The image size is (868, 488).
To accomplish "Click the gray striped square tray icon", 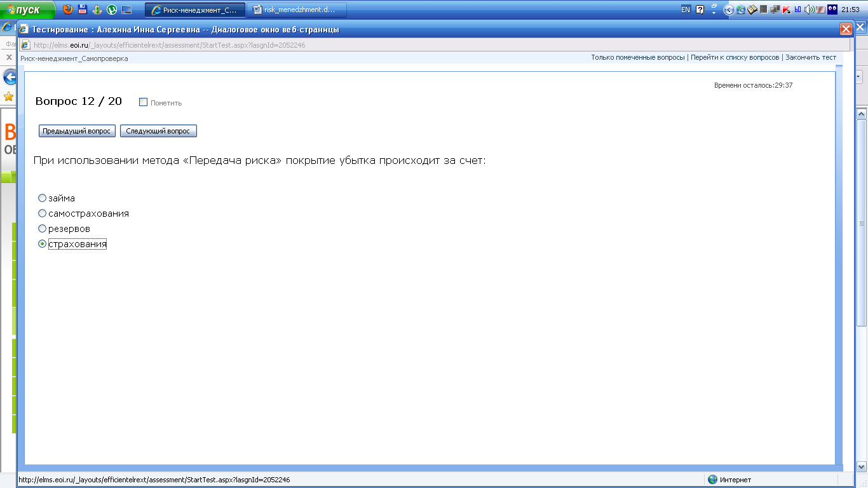I will point(763,10).
